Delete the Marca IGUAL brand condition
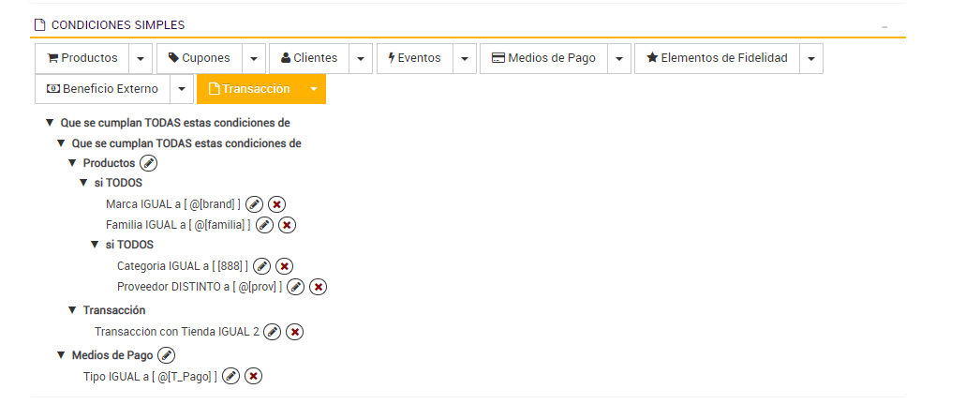Screen dimensions: 980x404 276,204
